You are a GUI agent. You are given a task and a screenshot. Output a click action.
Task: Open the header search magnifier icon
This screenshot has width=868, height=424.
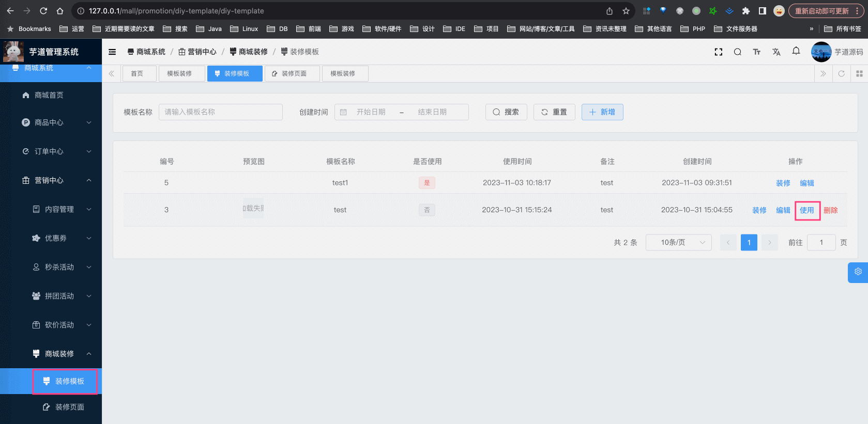coord(737,52)
